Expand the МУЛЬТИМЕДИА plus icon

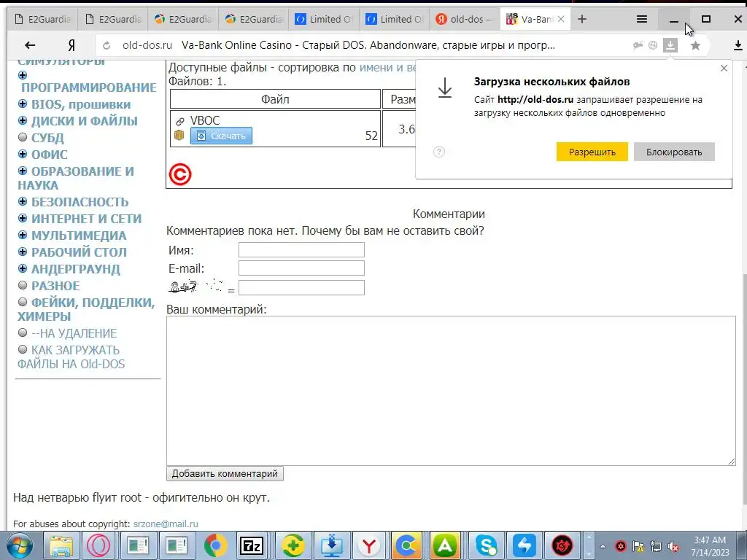[23, 235]
